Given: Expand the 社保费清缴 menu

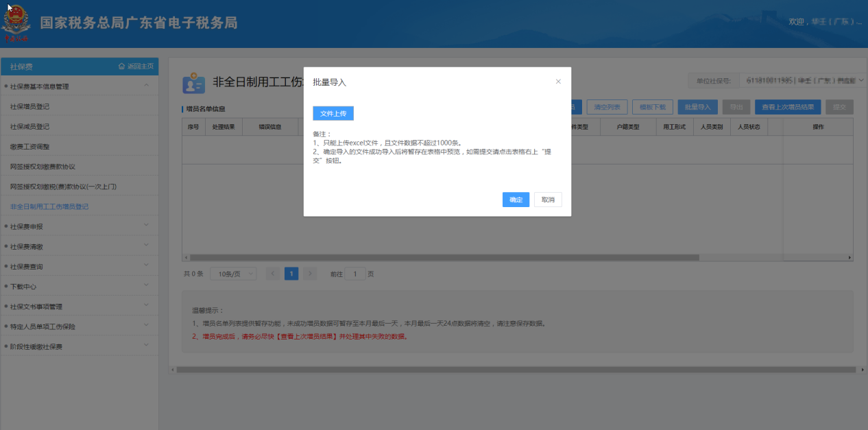Looking at the screenshot, I should (x=146, y=246).
